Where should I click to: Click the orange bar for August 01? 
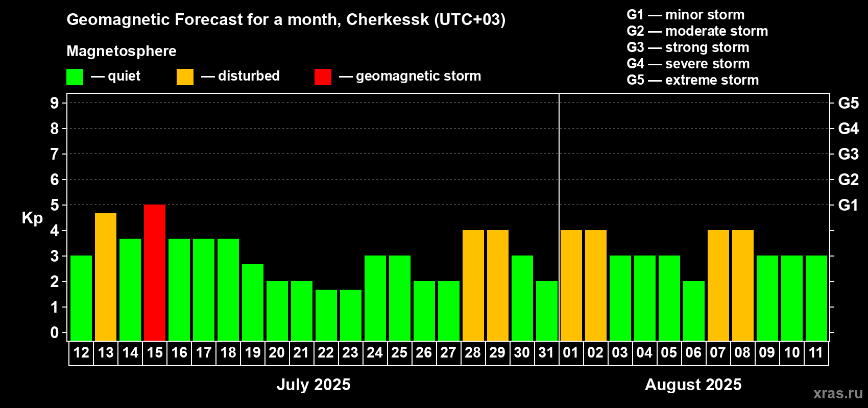coord(571,285)
